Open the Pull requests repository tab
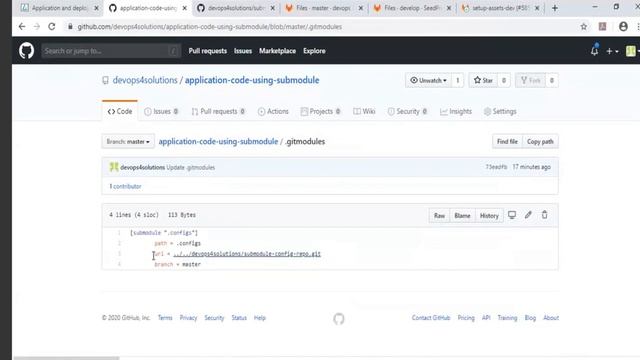640x360 pixels. pyautogui.click(x=218, y=111)
